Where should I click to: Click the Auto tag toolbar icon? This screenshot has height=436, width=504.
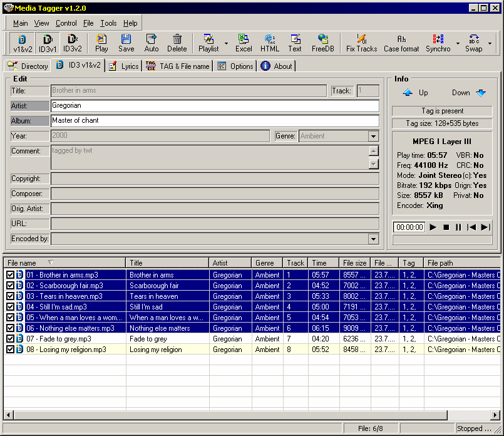[152, 43]
